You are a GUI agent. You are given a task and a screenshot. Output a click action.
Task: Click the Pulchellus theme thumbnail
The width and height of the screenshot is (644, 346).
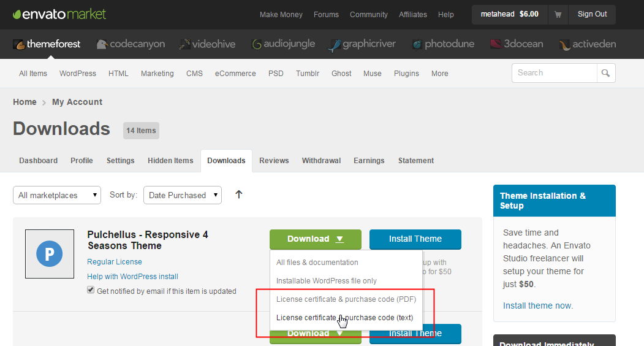pyautogui.click(x=50, y=254)
